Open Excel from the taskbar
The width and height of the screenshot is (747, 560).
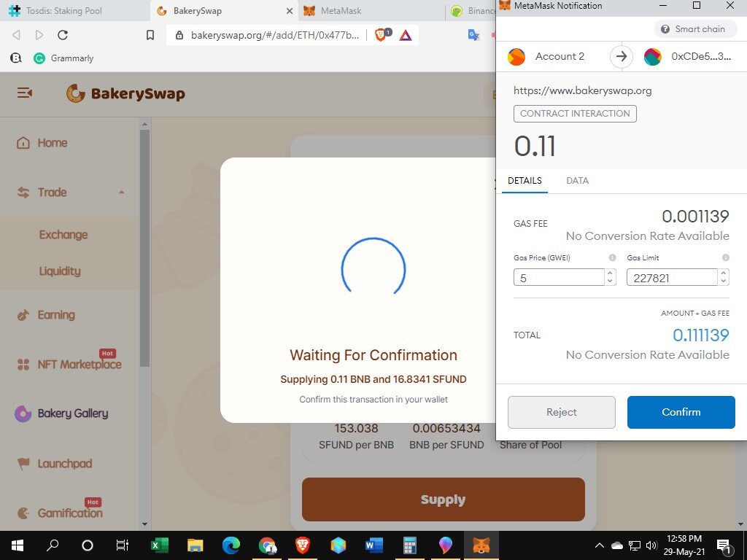[x=160, y=545]
